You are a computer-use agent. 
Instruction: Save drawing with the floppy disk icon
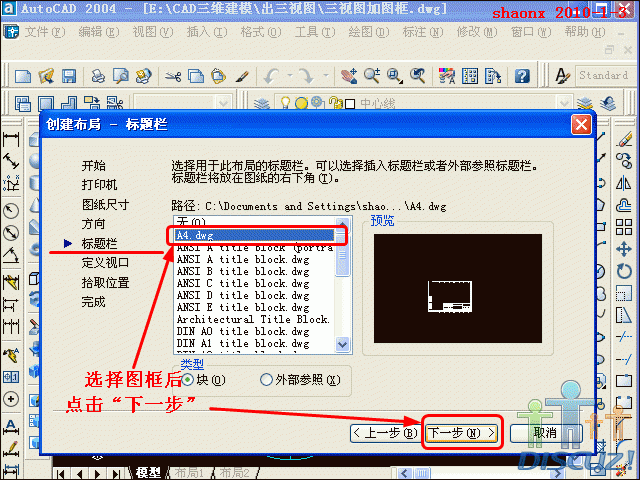pos(69,76)
